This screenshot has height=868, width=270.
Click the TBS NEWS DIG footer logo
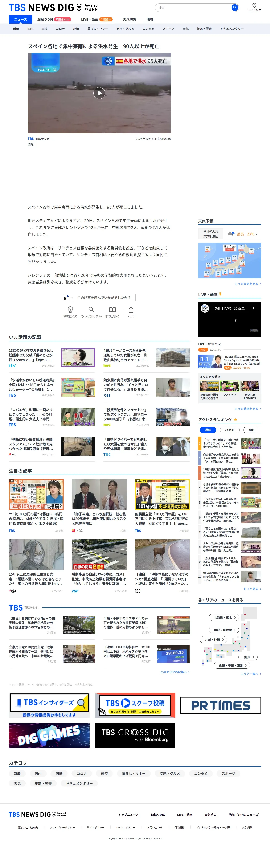coord(37,814)
